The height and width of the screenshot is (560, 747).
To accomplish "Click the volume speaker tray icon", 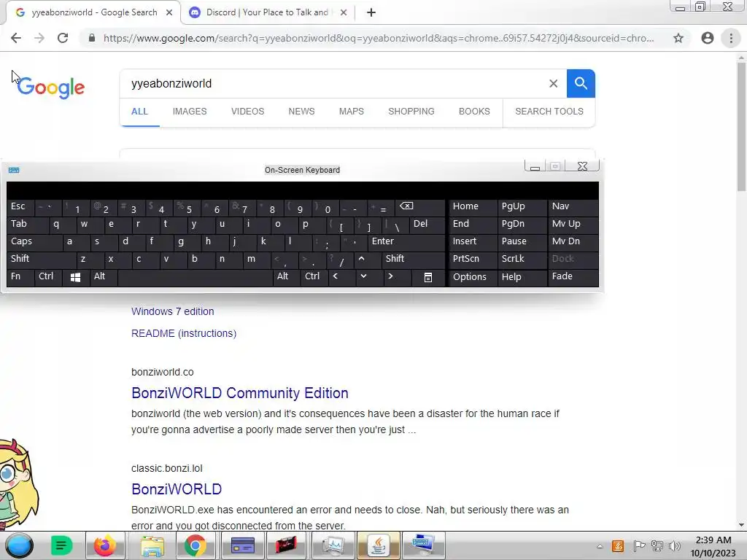I will click(675, 546).
